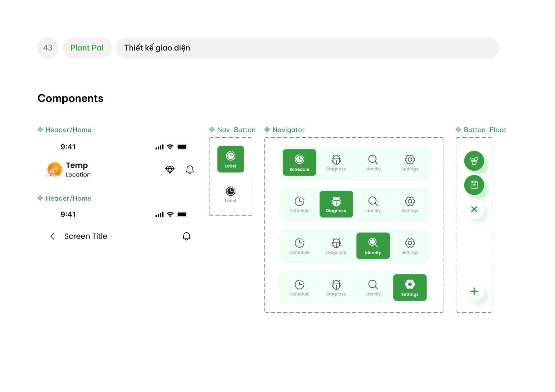Click the 'Location' text under Temp
Screen dimensions: 555x392
pyautogui.click(x=78, y=175)
